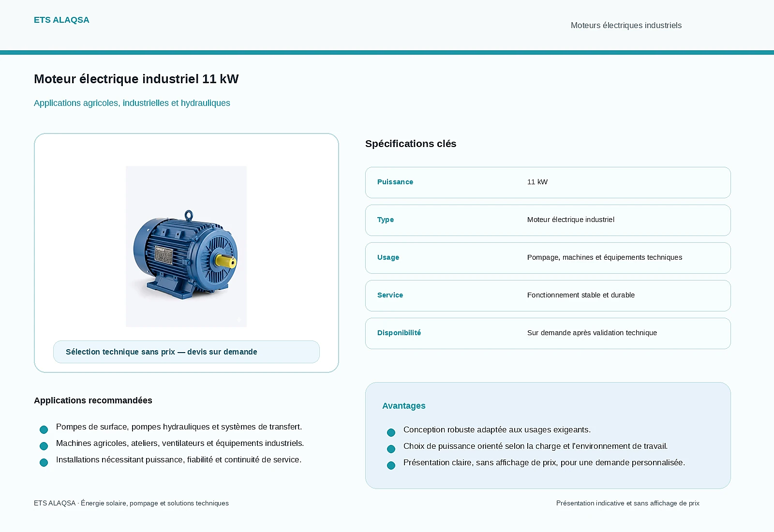Click the 'Puissance' specification label
Viewport: 774px width, 532px height.
395,182
